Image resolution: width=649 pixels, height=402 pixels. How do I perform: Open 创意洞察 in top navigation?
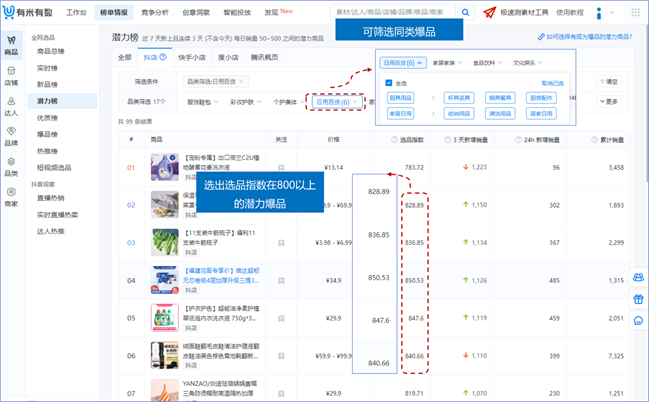(196, 12)
